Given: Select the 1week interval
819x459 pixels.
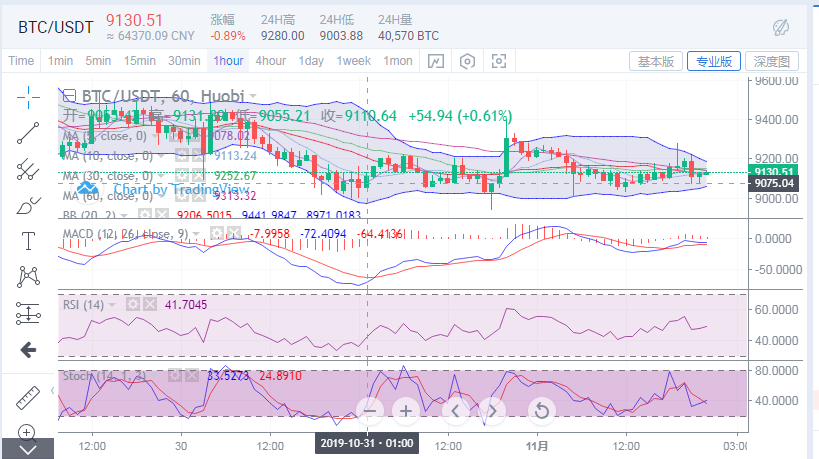Looking at the screenshot, I should (x=354, y=61).
